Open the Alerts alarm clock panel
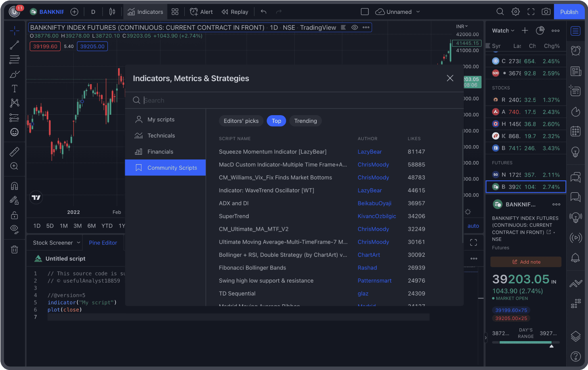The image size is (588, 370). click(x=576, y=51)
